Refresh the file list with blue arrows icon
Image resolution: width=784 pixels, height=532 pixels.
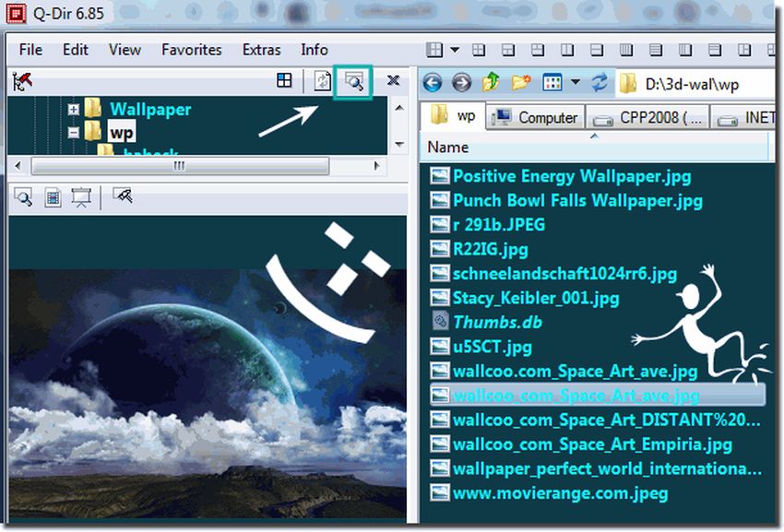[600, 83]
